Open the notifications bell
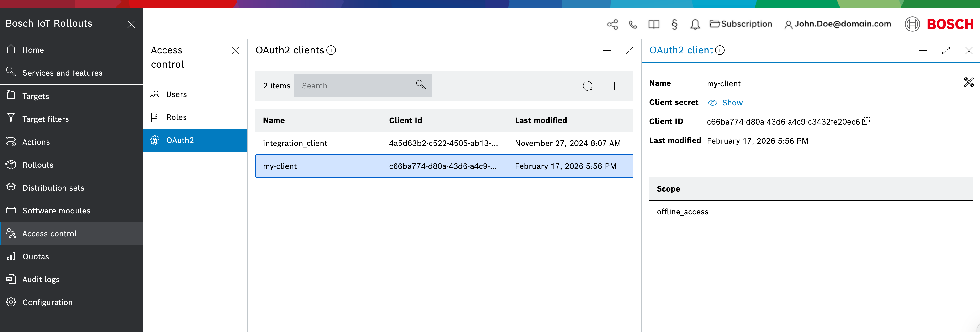The height and width of the screenshot is (332, 980). coord(695,24)
